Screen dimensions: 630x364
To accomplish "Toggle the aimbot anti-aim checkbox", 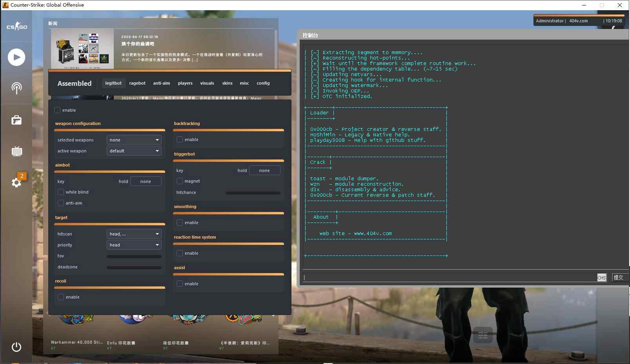I will (x=61, y=203).
